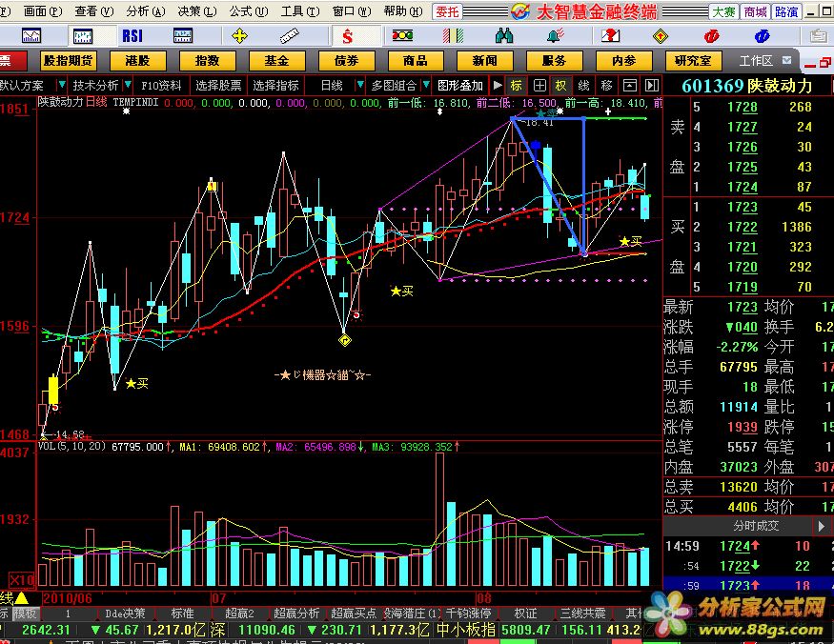Viewport: 834px width, 644px height.
Task: Click the second chart panel toolbar icon
Action: pos(82,35)
